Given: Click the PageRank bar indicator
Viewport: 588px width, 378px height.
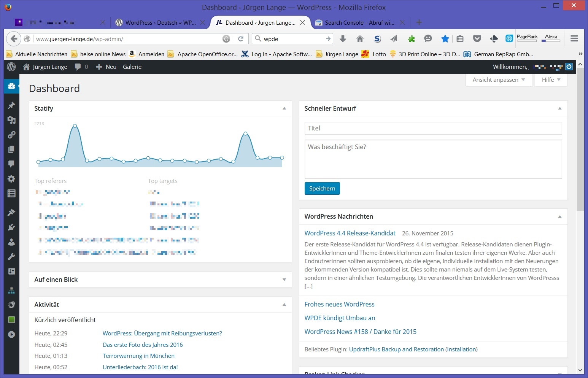Looking at the screenshot, I should [x=527, y=38].
